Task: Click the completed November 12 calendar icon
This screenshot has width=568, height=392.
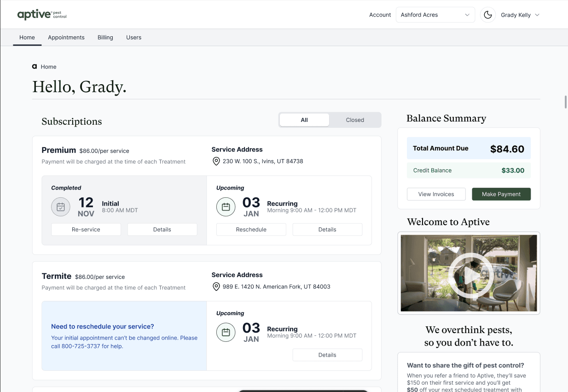Action: 60,207
